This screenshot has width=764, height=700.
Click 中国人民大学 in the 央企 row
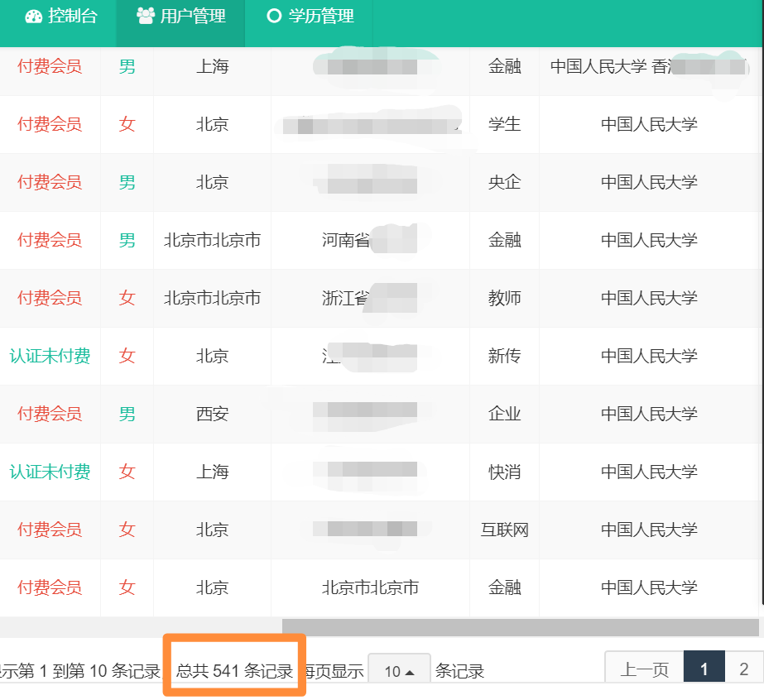coord(649,182)
